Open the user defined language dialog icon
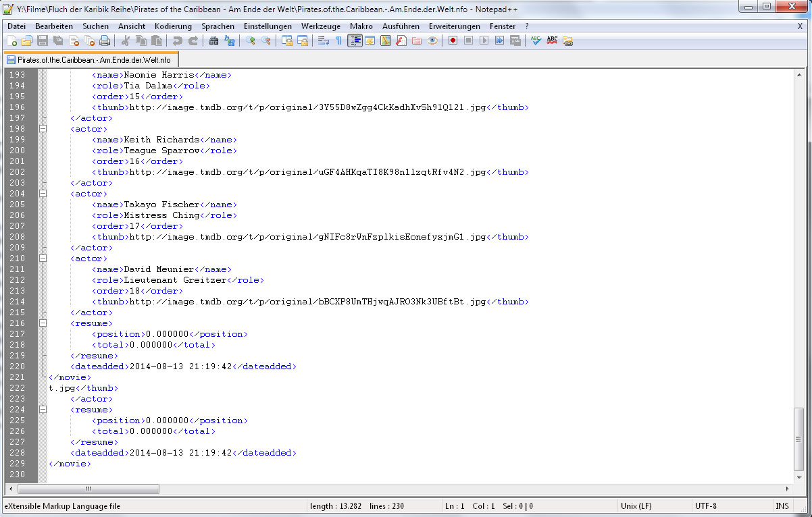The width and height of the screenshot is (812, 517). click(370, 41)
